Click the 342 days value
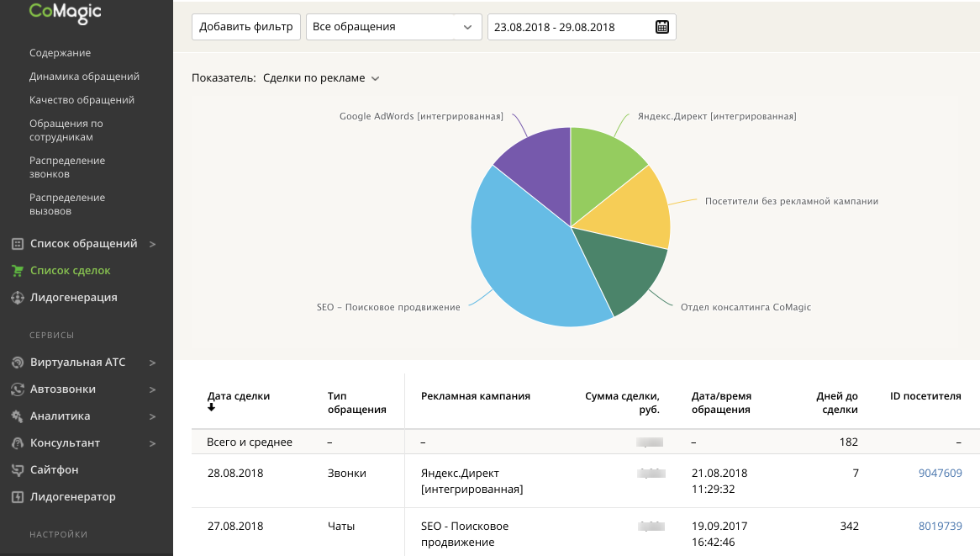 pyautogui.click(x=850, y=527)
